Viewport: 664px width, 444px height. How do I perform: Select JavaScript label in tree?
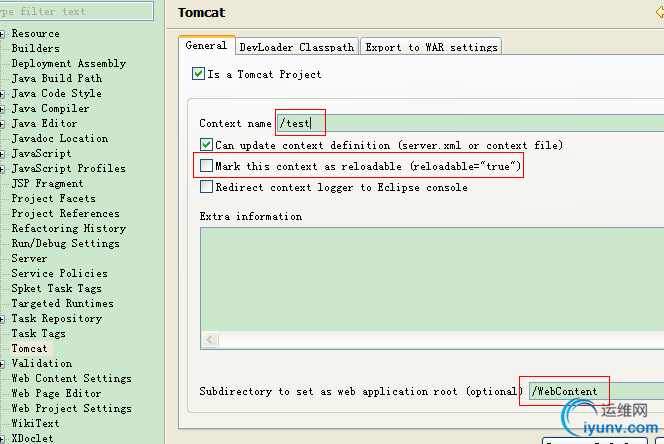pos(42,153)
